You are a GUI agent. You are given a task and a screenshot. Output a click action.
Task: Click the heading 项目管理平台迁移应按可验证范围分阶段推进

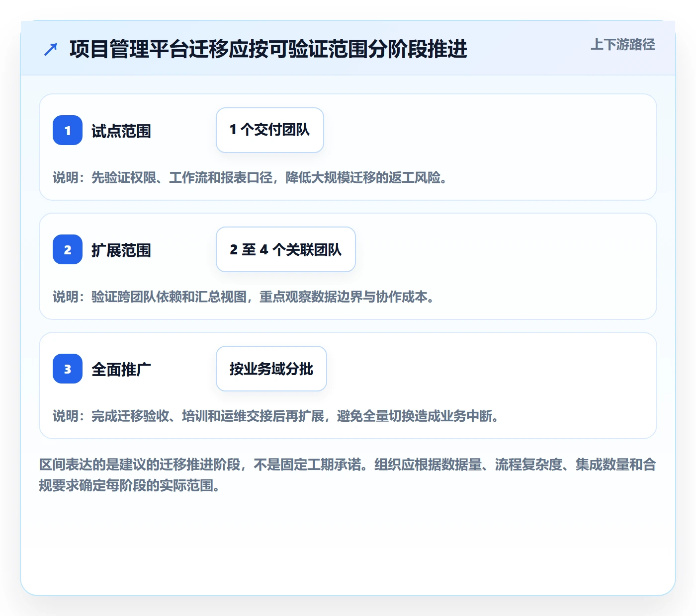[268, 49]
